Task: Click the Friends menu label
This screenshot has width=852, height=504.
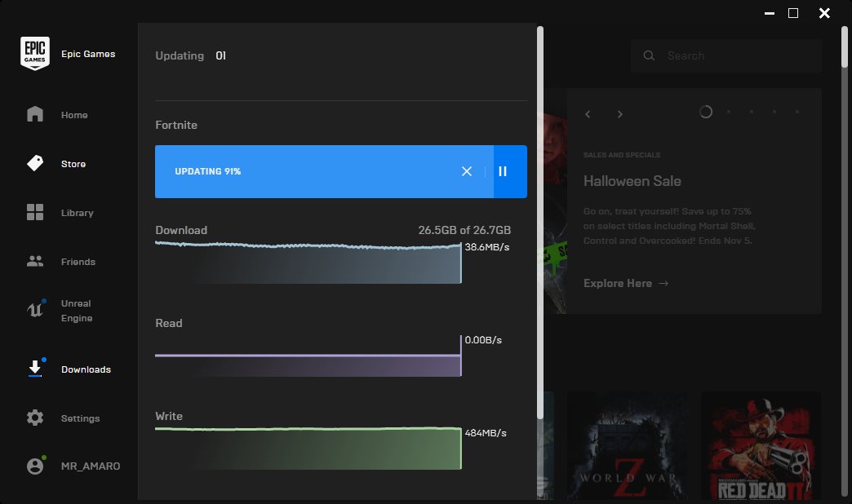Action: coord(78,261)
